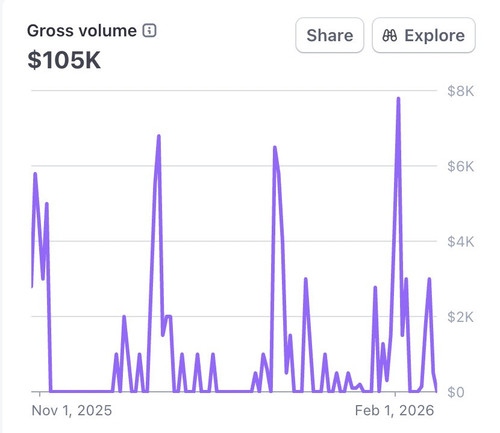This screenshot has height=433, width=500.
Task: Select the final peak at chart's right edge
Action: pyautogui.click(x=429, y=279)
